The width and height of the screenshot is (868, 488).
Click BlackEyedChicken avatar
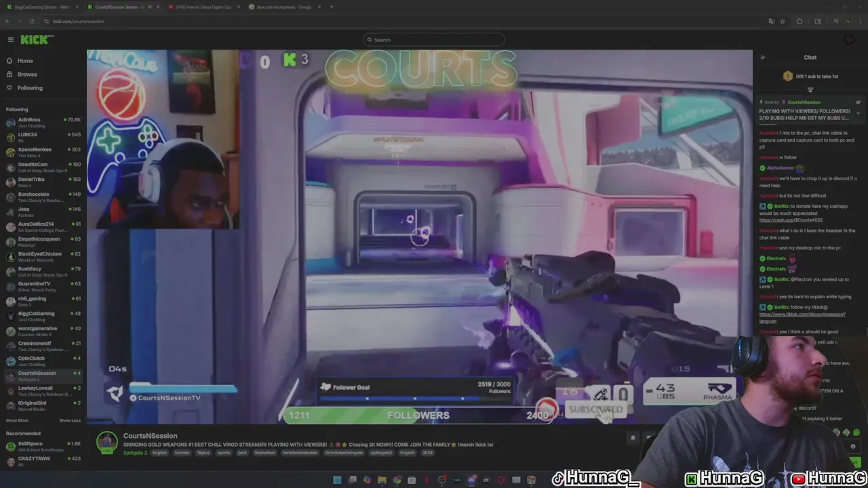click(x=10, y=256)
